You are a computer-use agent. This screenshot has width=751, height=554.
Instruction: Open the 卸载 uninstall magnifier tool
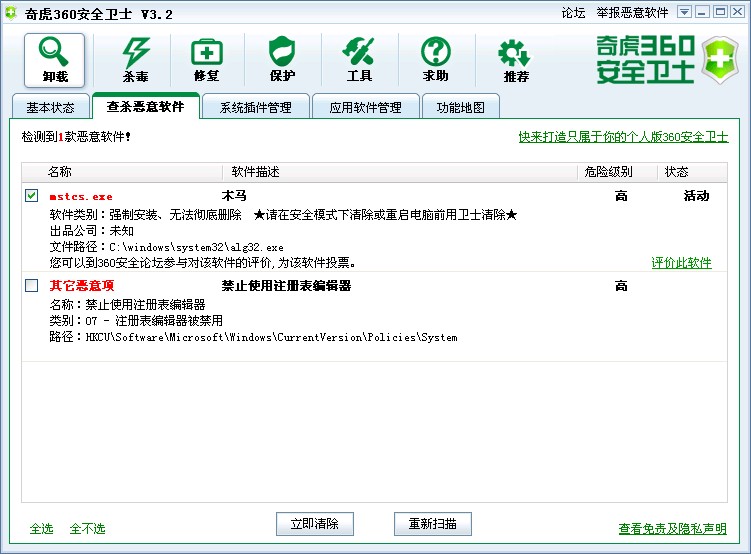(55, 60)
